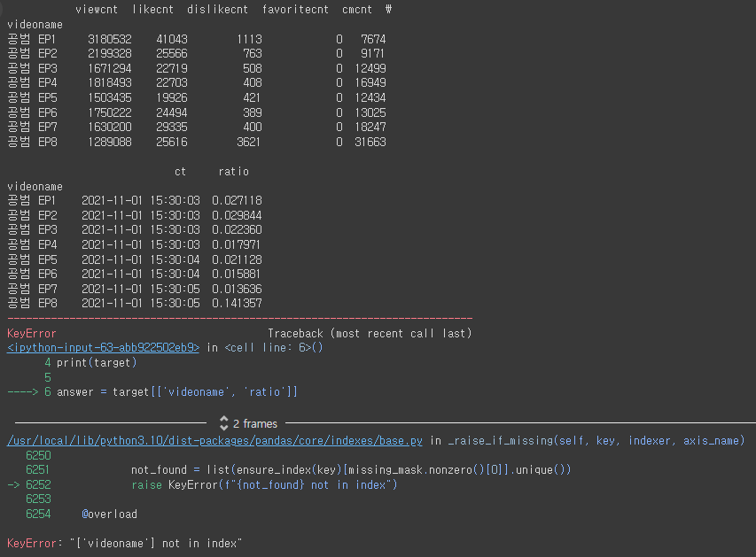756x557 pixels.
Task: Select viewcnt value 1630200
Action: tap(109, 128)
